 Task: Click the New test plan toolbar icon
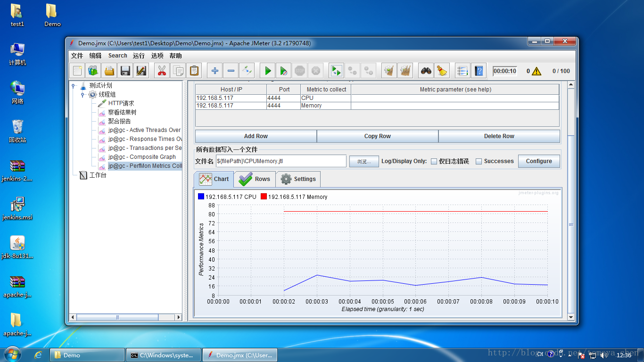point(78,71)
